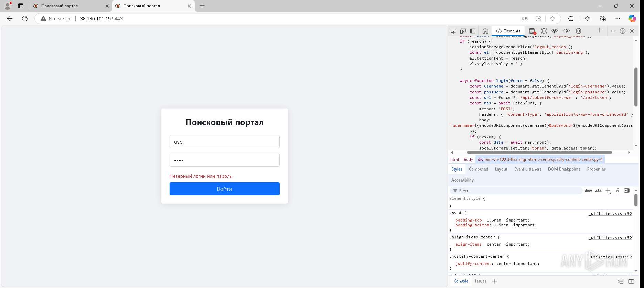Open the Extensions puzzle icon
The image size is (644, 288).
[x=571, y=19]
